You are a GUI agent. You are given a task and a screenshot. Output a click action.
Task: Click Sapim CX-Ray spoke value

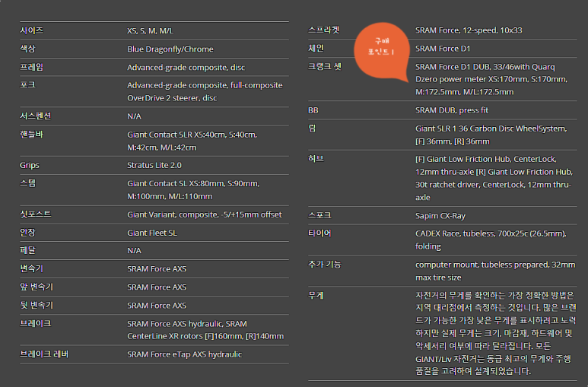point(440,216)
